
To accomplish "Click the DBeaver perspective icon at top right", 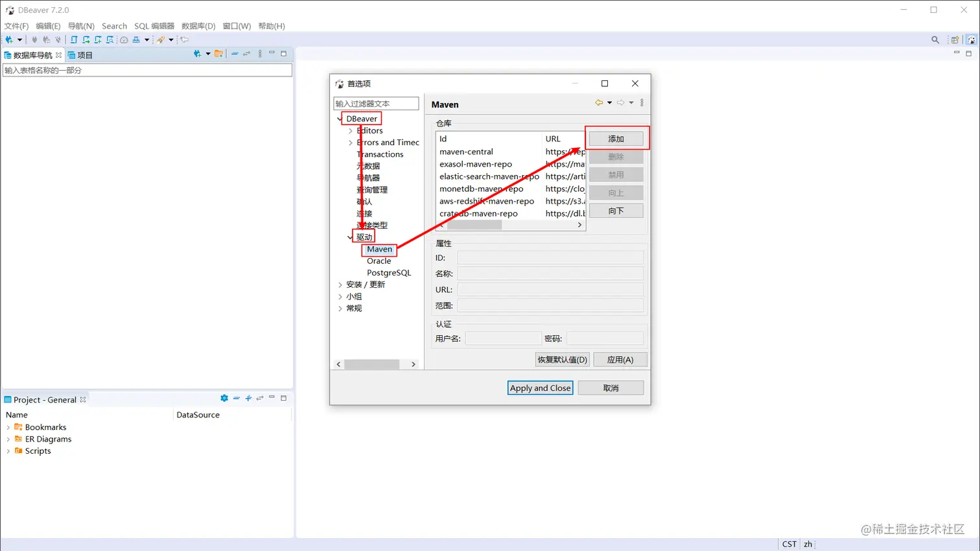I will pos(971,40).
